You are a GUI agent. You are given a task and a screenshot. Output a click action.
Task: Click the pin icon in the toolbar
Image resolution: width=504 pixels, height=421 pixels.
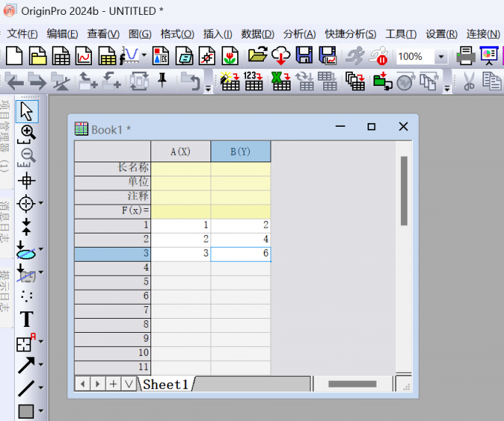click(162, 80)
